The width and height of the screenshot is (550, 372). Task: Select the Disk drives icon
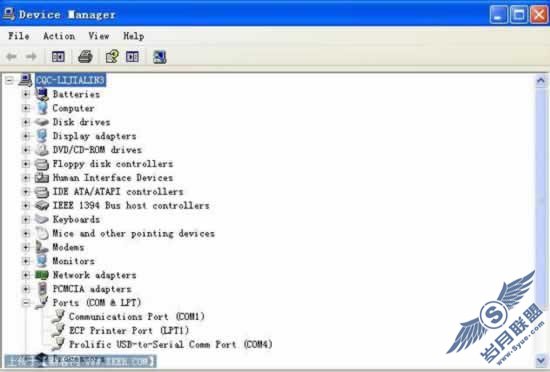[x=42, y=122]
